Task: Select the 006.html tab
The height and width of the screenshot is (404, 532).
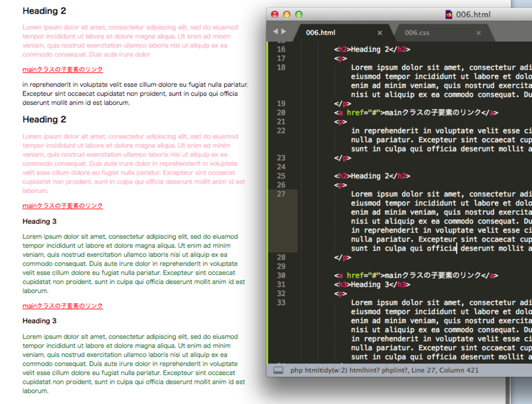Action: coord(320,33)
